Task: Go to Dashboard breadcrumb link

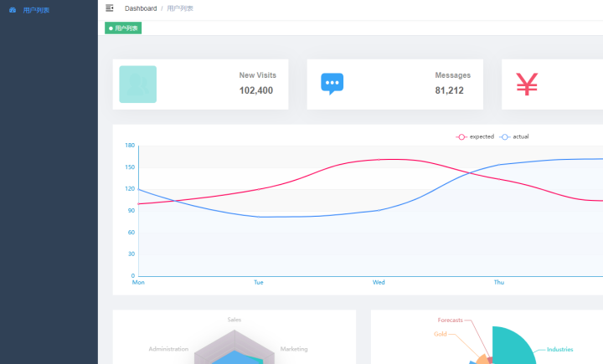Action: pos(141,8)
